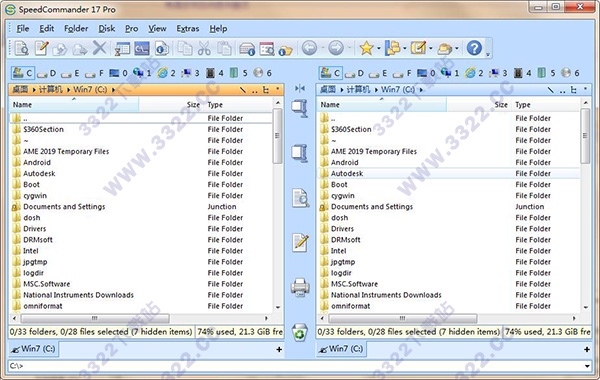600x380 pixels.
Task: Go to parent folder button in right path bar
Action: click(x=562, y=90)
